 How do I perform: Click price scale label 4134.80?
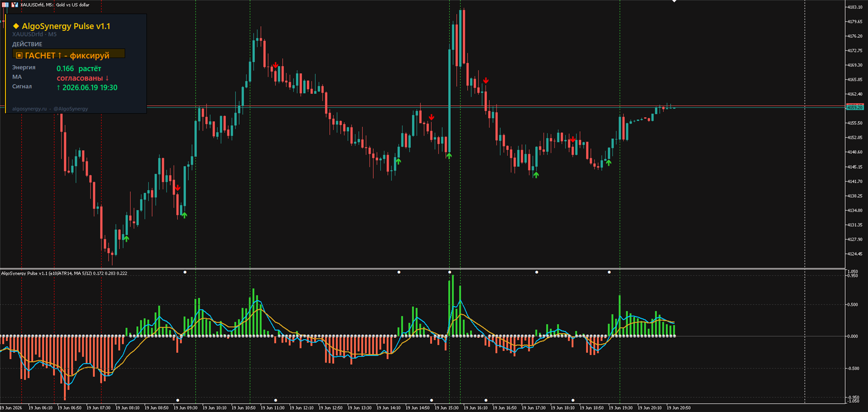tap(855, 210)
